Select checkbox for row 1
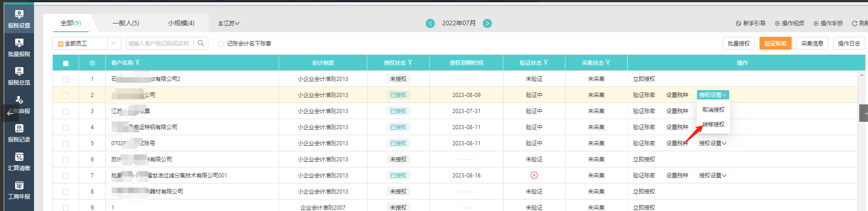This screenshot has width=868, height=211. pyautogui.click(x=66, y=80)
